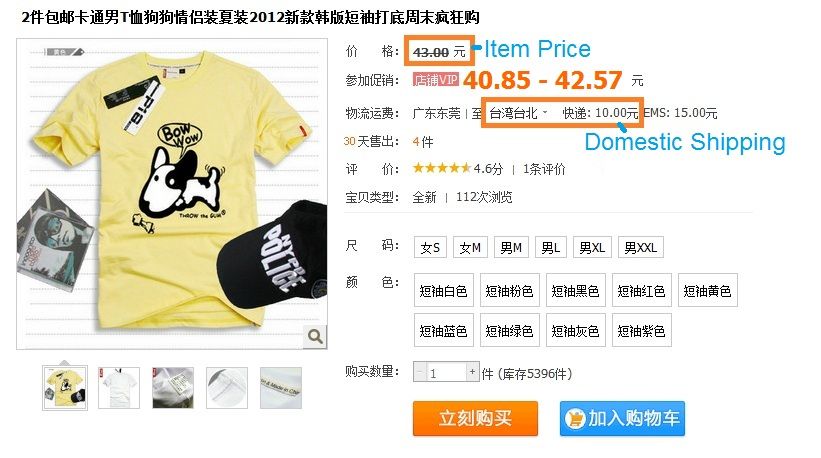
Task: Open the 1条评价 review link
Action: tap(544, 169)
